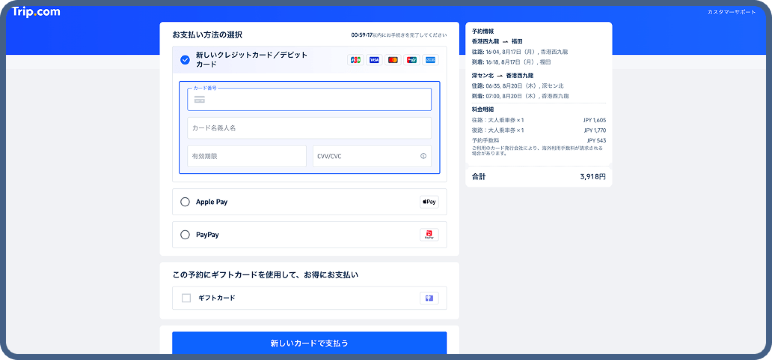Select the PayPay radio button
This screenshot has height=360, width=772.
click(x=185, y=235)
